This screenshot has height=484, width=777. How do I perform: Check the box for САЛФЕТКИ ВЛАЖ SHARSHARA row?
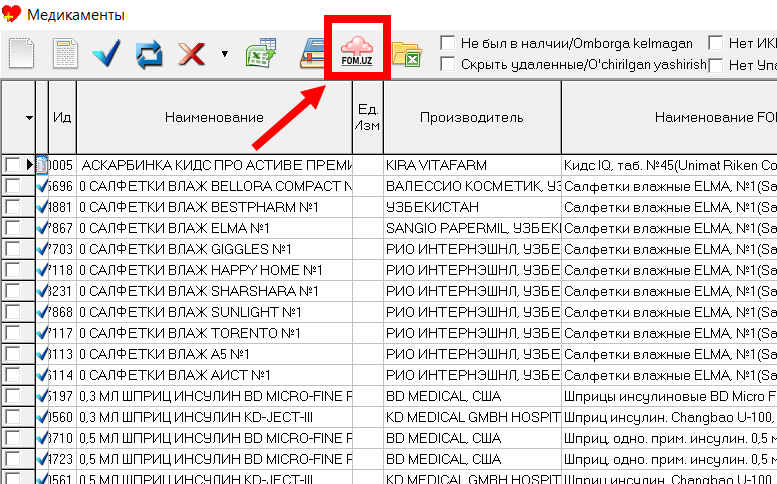(x=12, y=291)
